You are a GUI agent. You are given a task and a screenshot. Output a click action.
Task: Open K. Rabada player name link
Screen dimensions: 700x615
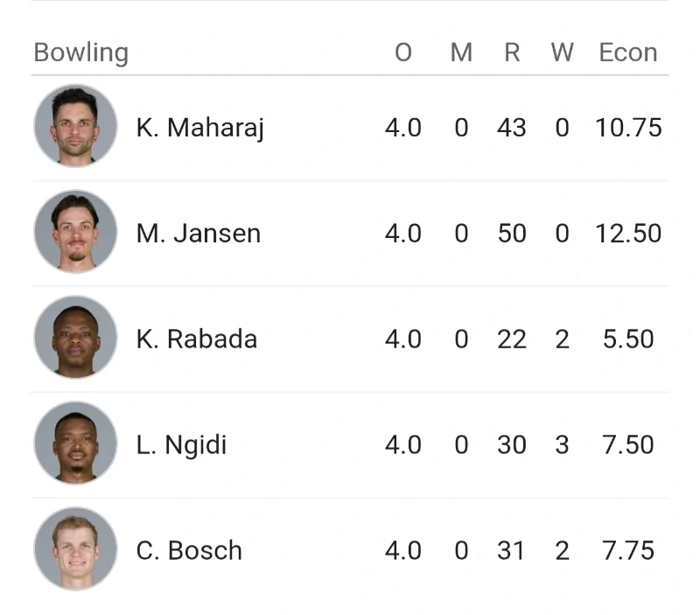[197, 339]
